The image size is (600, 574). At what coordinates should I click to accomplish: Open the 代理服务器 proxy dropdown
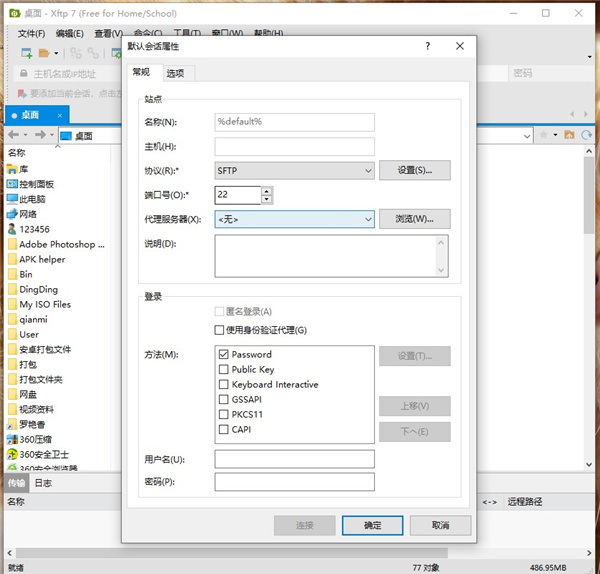pyautogui.click(x=294, y=219)
